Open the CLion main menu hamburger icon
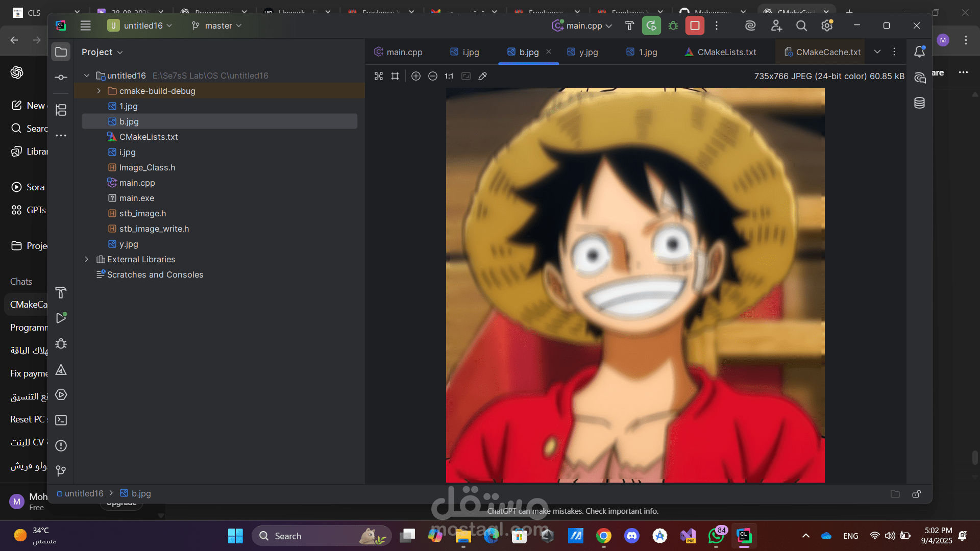980x551 pixels. pos(85,26)
